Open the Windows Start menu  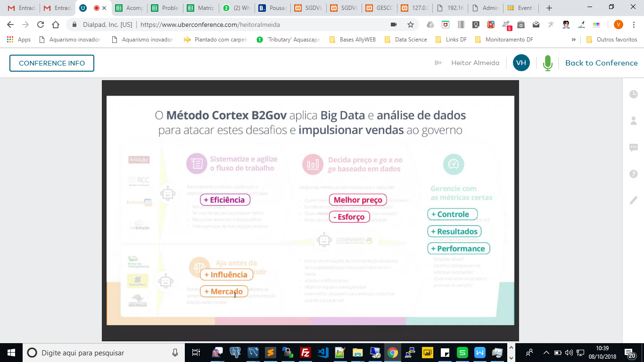[x=11, y=353]
